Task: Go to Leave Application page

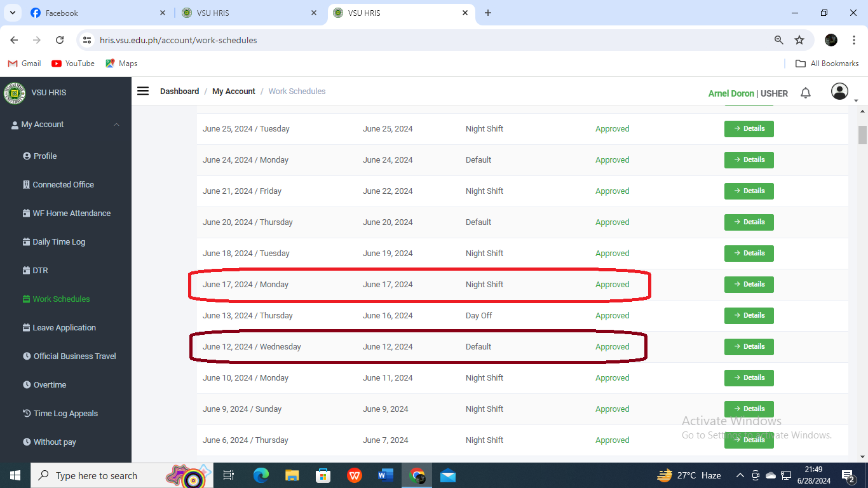Action: pyautogui.click(x=64, y=328)
